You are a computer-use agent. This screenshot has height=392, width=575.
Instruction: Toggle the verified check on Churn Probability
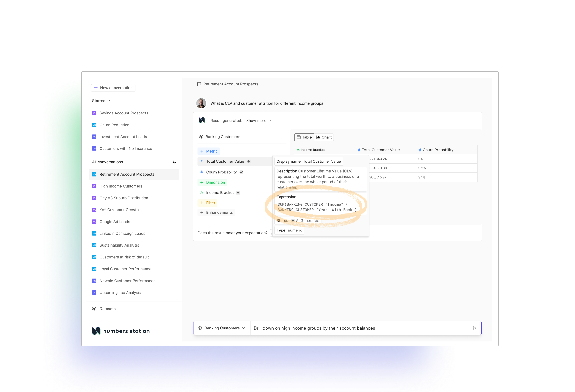pos(241,172)
